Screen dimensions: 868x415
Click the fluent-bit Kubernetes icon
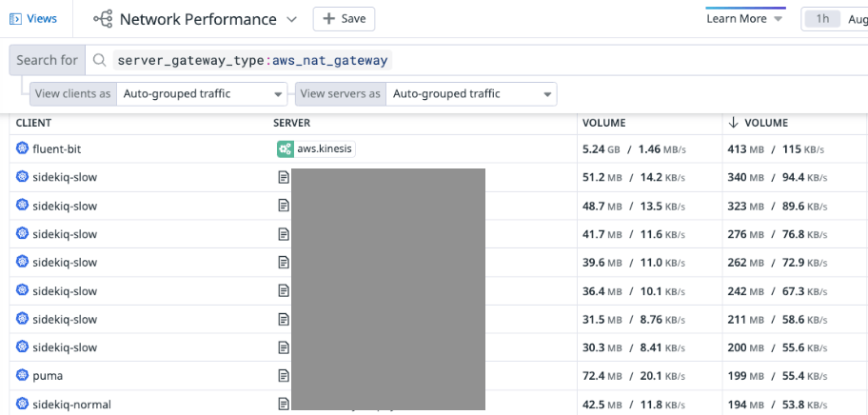point(22,148)
